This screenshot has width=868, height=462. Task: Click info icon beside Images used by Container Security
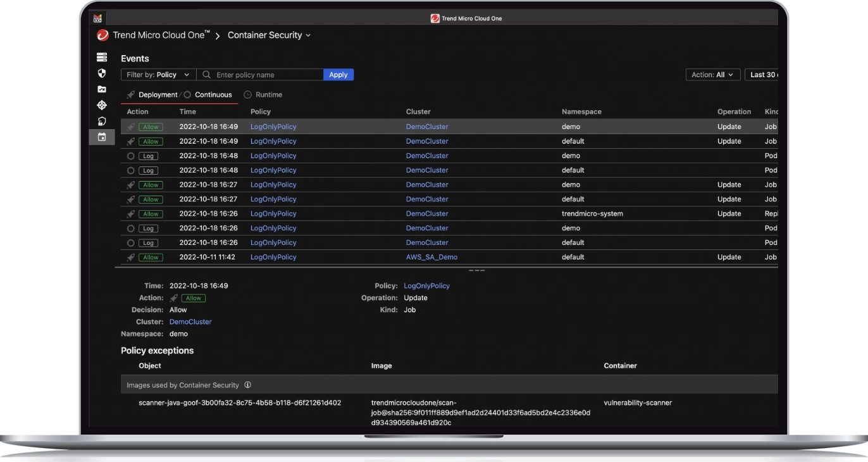pyautogui.click(x=247, y=385)
